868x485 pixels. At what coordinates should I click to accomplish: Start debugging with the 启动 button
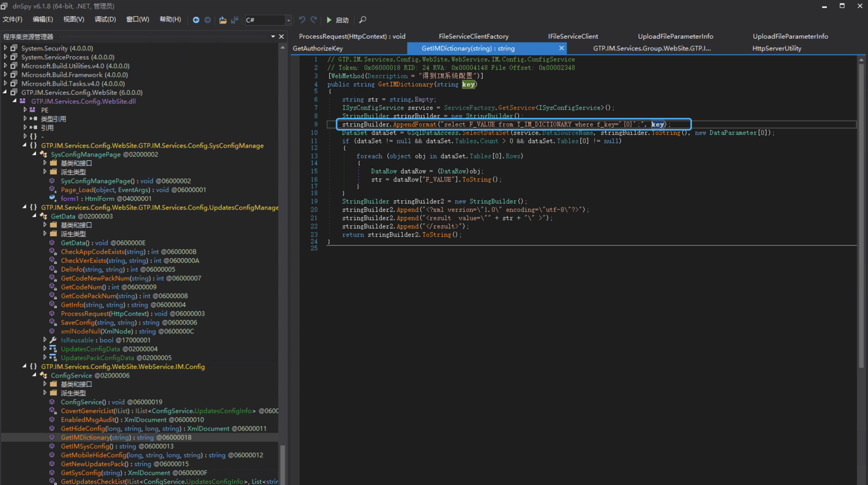coord(337,20)
